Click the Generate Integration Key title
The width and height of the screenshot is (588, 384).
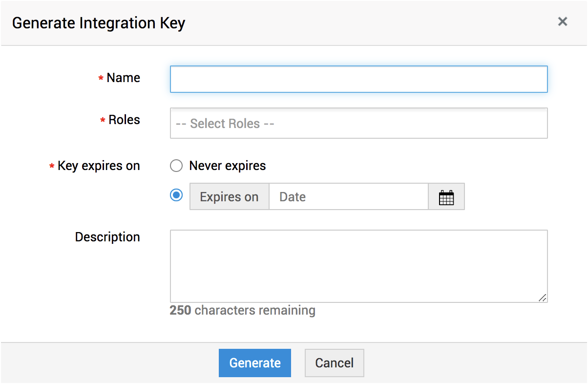[x=99, y=23]
